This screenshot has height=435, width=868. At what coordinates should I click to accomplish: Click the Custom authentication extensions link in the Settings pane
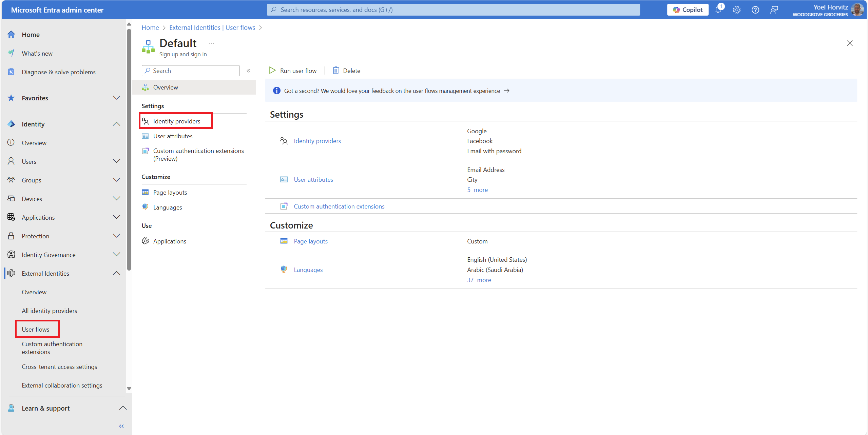click(x=339, y=206)
